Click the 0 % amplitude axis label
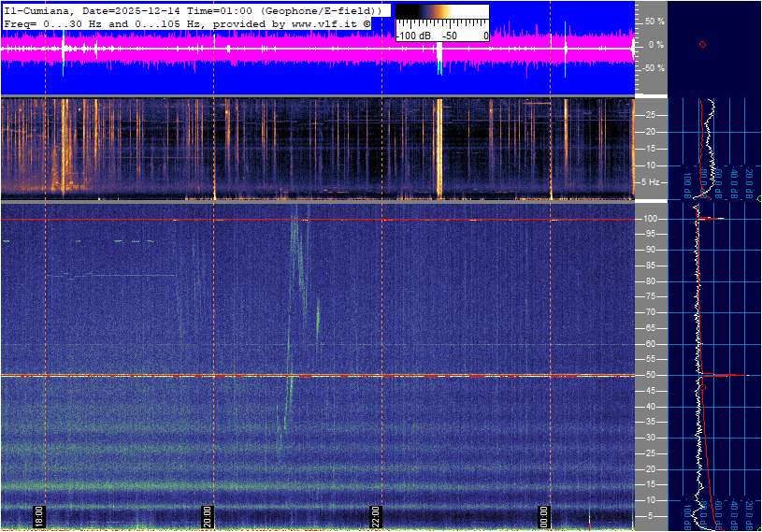 coord(655,44)
